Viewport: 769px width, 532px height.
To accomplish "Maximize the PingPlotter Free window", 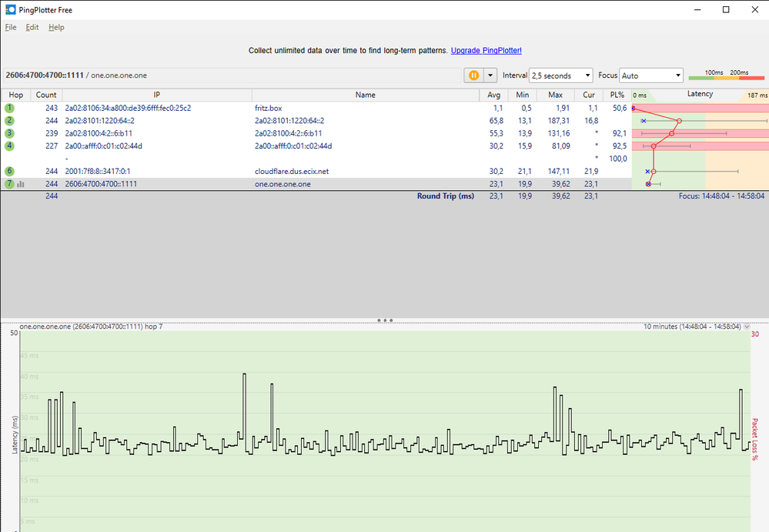I will [x=726, y=10].
